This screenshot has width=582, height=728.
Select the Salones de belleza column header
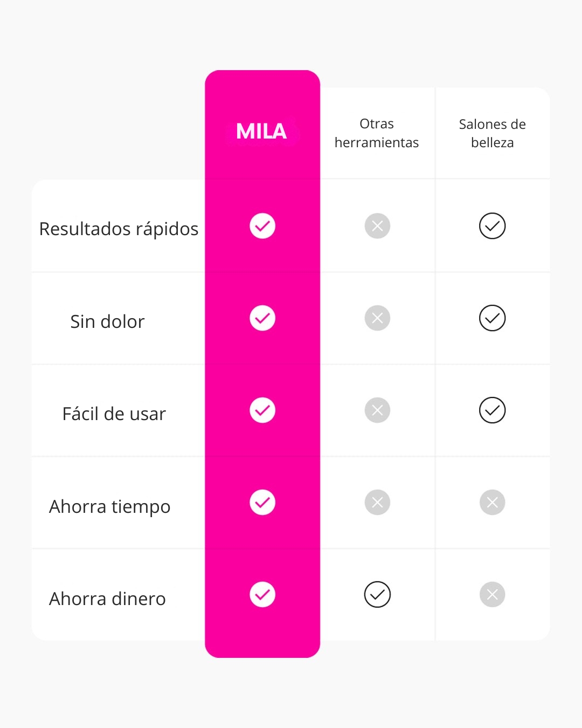pos(493,133)
